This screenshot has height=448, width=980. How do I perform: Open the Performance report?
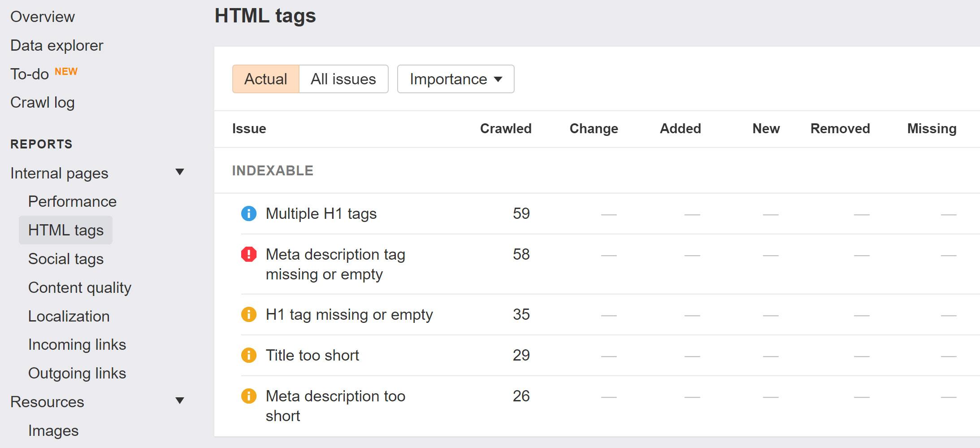click(72, 201)
